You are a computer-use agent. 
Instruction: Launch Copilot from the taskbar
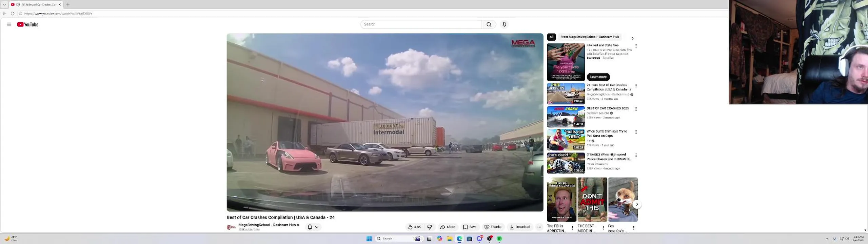439,239
